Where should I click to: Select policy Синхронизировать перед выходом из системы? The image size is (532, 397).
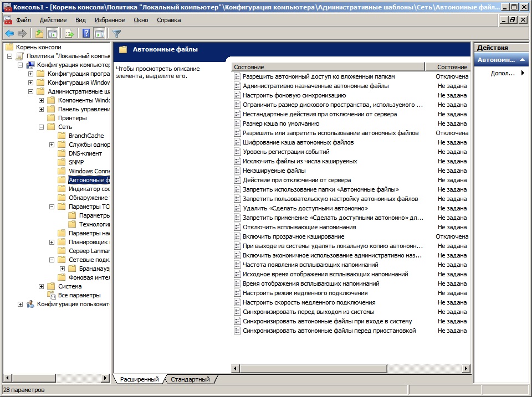[x=309, y=312]
